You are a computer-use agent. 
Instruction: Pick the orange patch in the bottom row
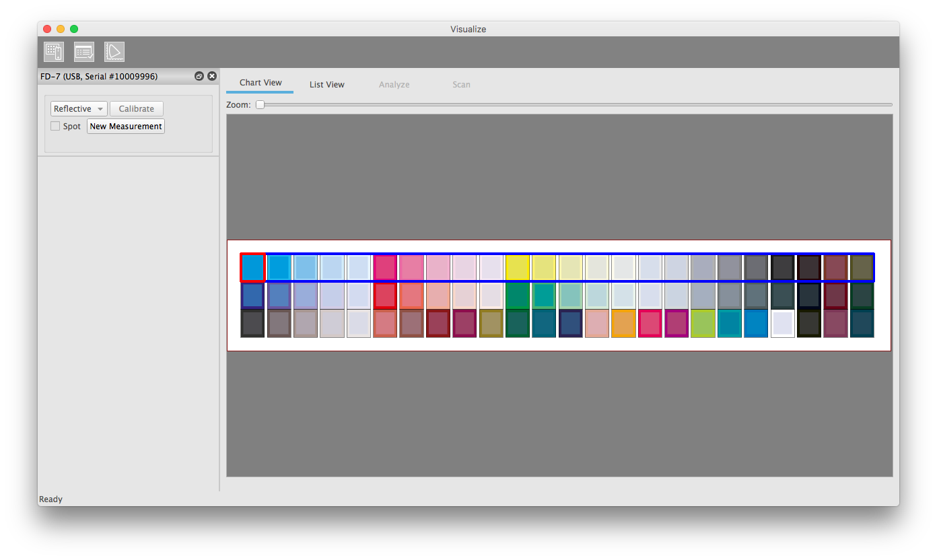point(623,324)
